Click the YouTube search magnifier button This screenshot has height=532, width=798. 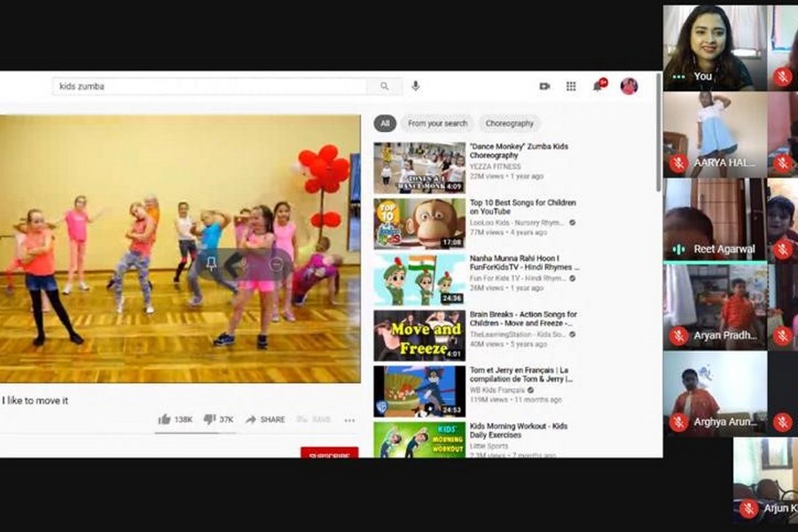tap(384, 86)
